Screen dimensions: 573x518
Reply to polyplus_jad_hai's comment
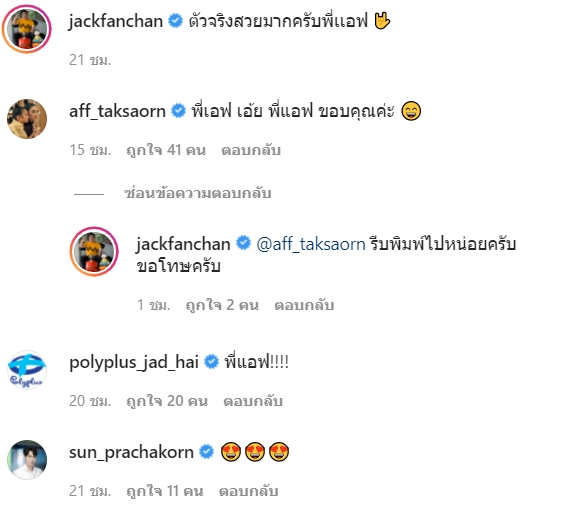coord(253,401)
